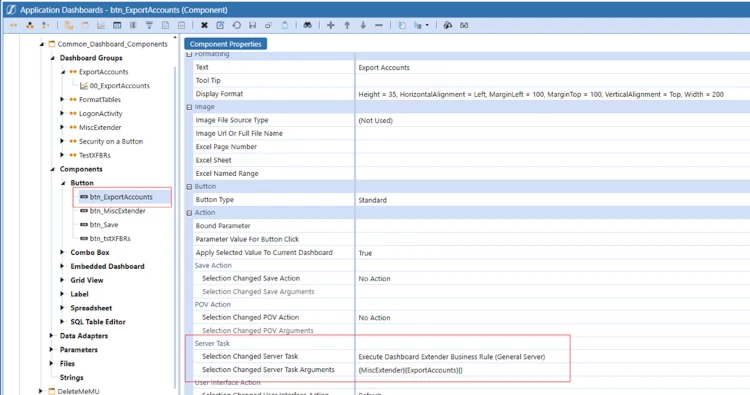Click the move-down arrow toolbar icon
Viewport: 750px width, 395px height.
tap(363, 25)
